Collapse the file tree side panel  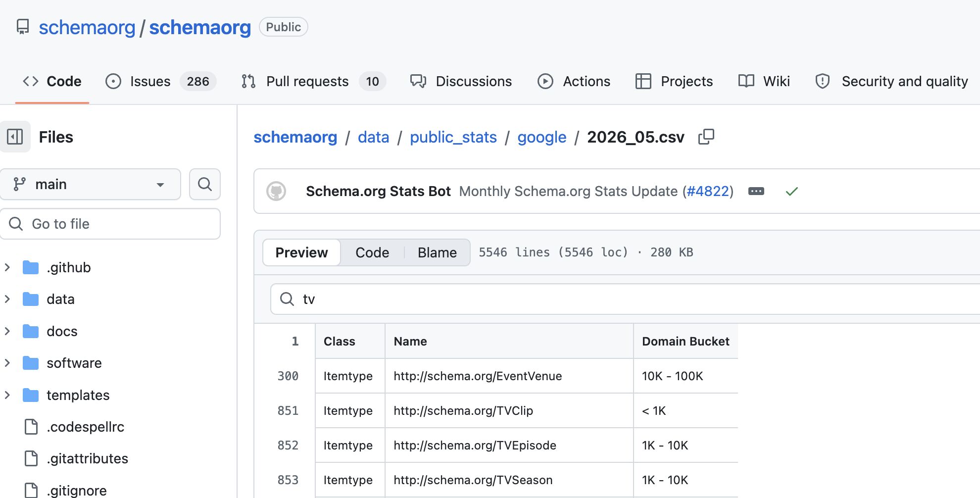tap(15, 137)
